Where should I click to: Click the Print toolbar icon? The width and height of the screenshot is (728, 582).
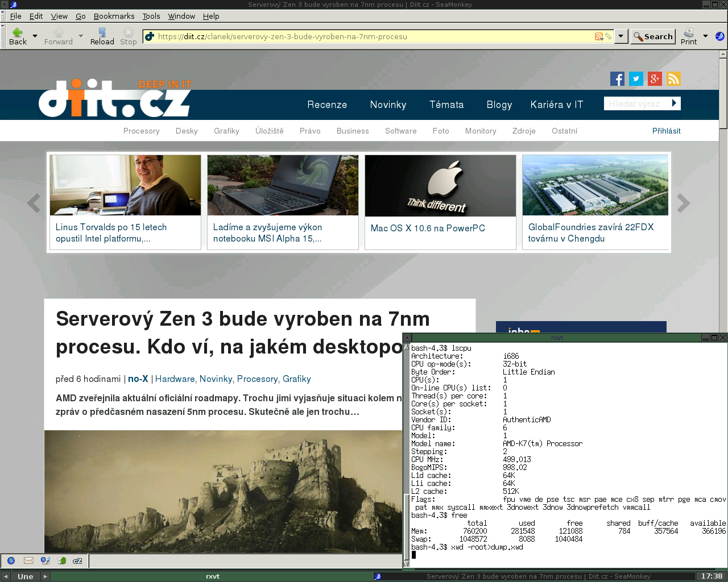click(689, 36)
